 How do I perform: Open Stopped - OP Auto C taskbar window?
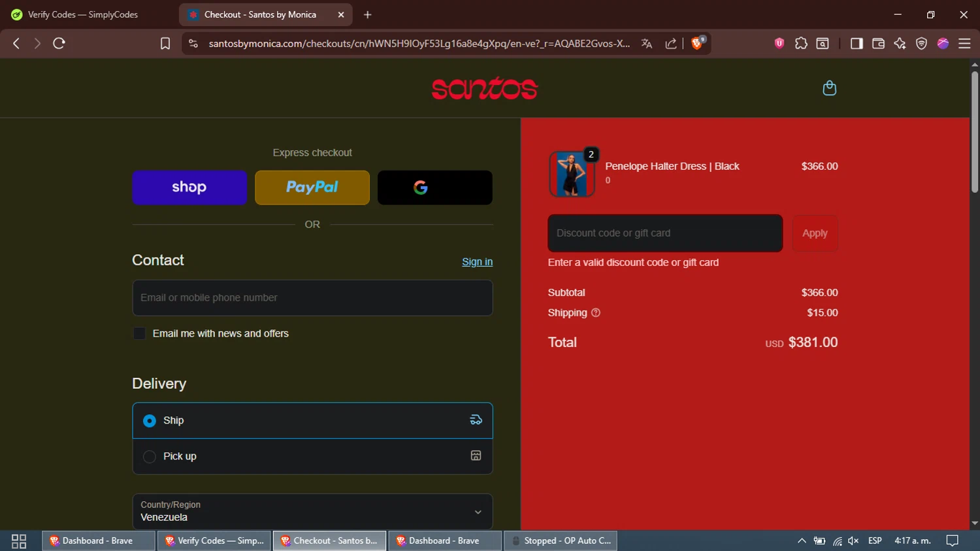point(561,541)
